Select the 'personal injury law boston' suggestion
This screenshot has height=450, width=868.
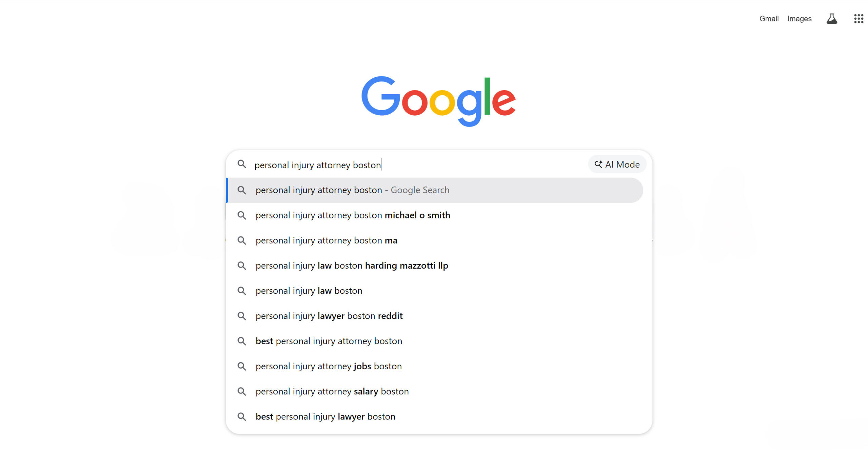[309, 291]
